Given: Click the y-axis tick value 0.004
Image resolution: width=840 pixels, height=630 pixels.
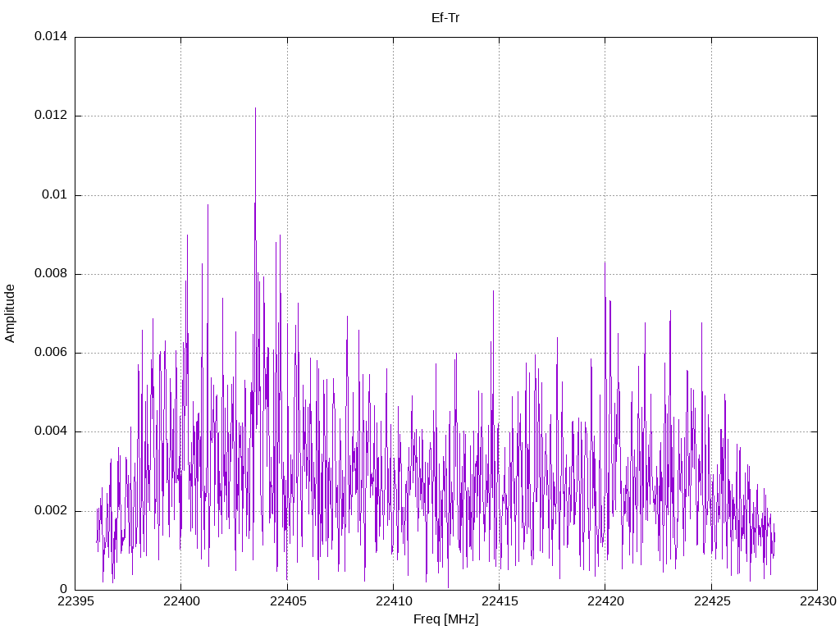Looking at the screenshot, I should 51,431.
